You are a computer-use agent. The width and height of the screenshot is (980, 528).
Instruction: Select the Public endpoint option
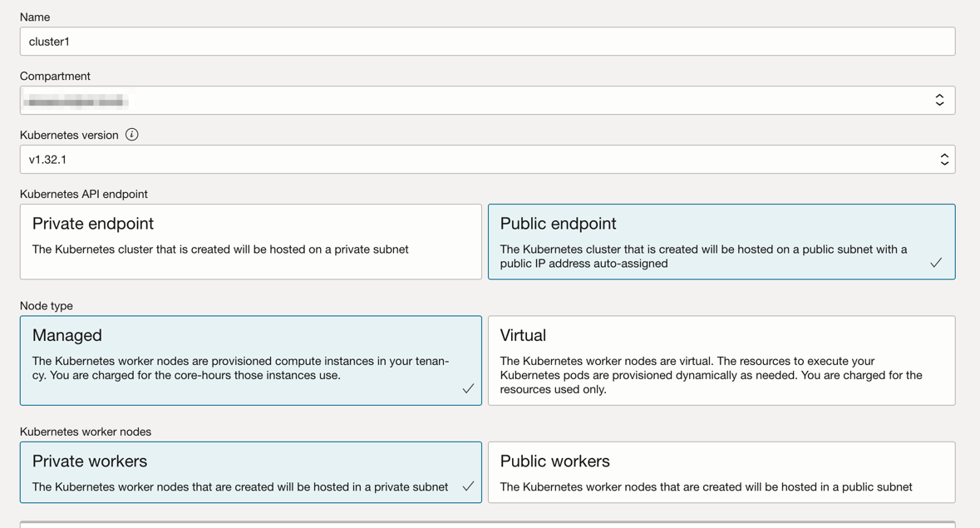[721, 242]
